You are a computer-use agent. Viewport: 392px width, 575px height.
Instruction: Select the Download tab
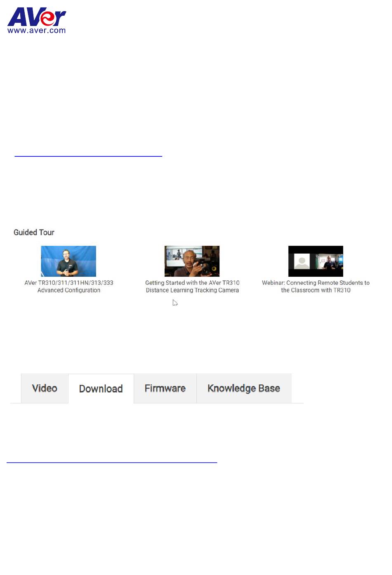101,389
